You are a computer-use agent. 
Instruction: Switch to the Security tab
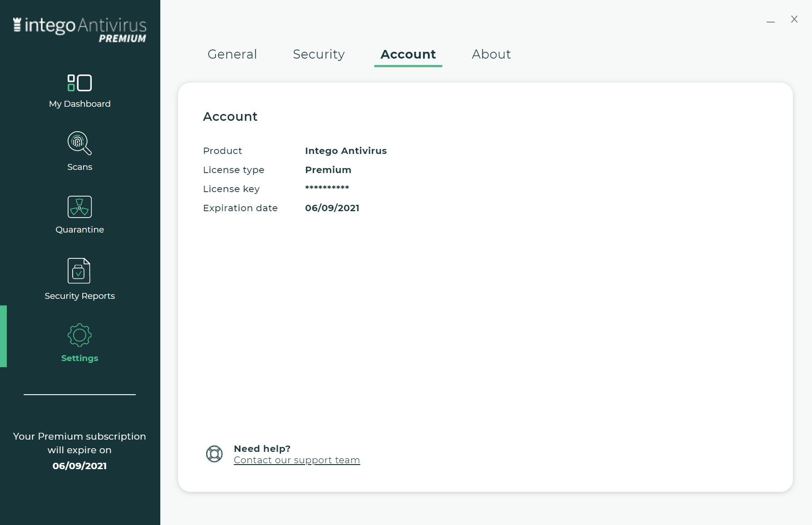pyautogui.click(x=319, y=54)
